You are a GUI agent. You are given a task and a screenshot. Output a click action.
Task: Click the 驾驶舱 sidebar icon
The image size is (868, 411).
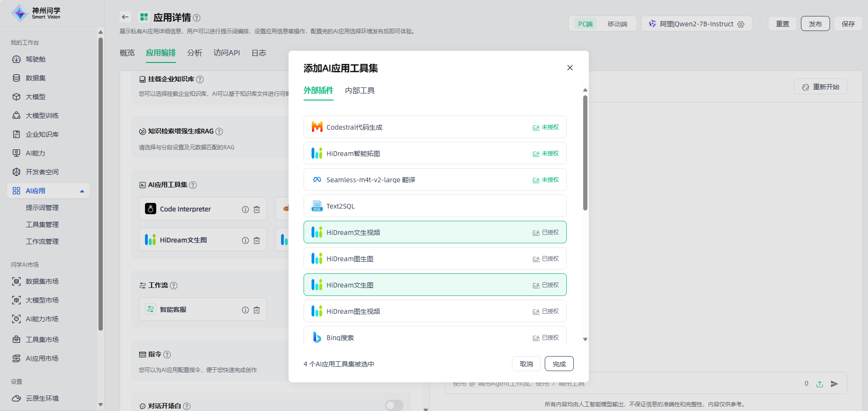(16, 59)
